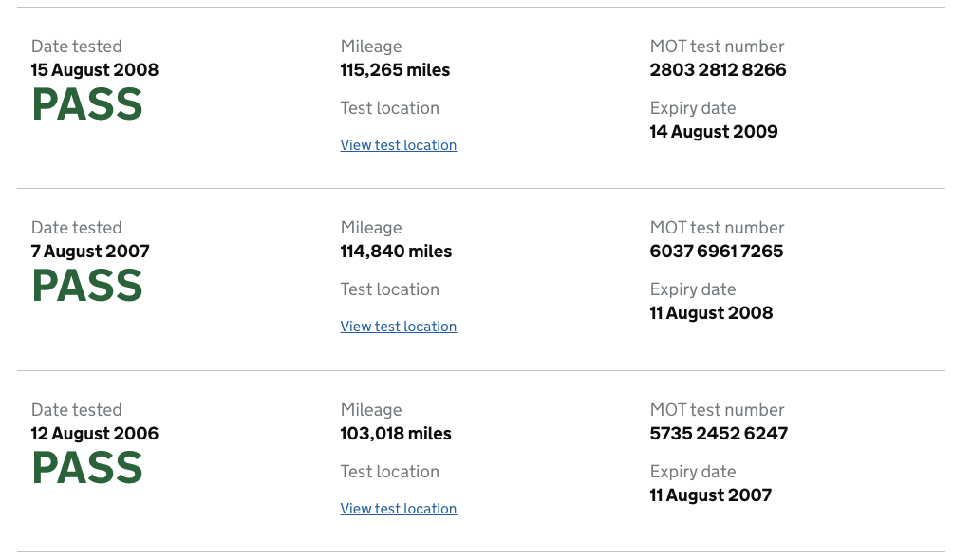Click the 7 August 2007 test date
The image size is (972, 560).
pos(90,252)
